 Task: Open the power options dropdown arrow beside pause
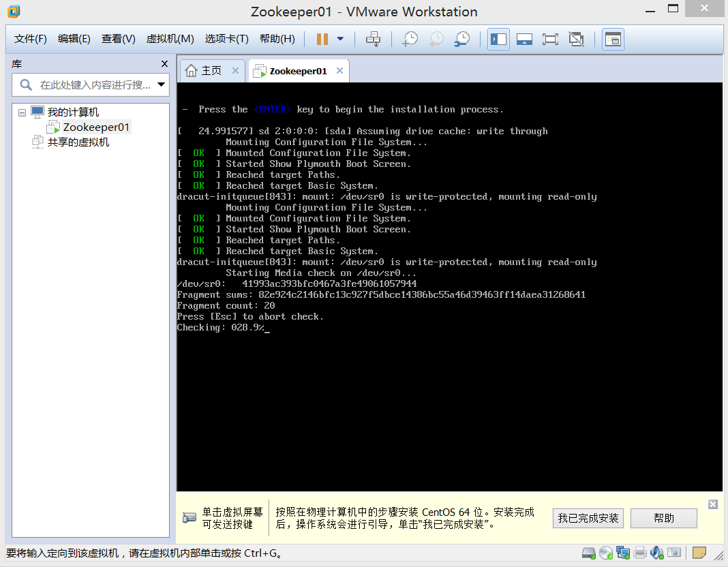click(x=340, y=39)
